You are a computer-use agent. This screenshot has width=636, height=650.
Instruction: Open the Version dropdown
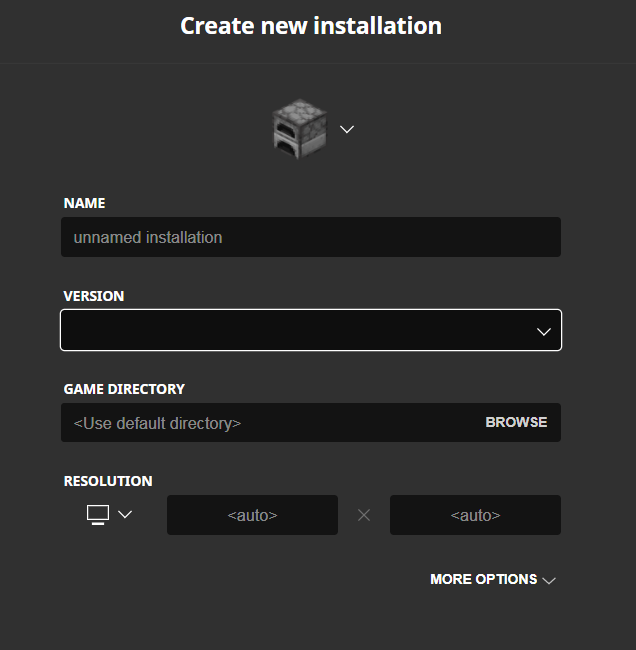311,330
